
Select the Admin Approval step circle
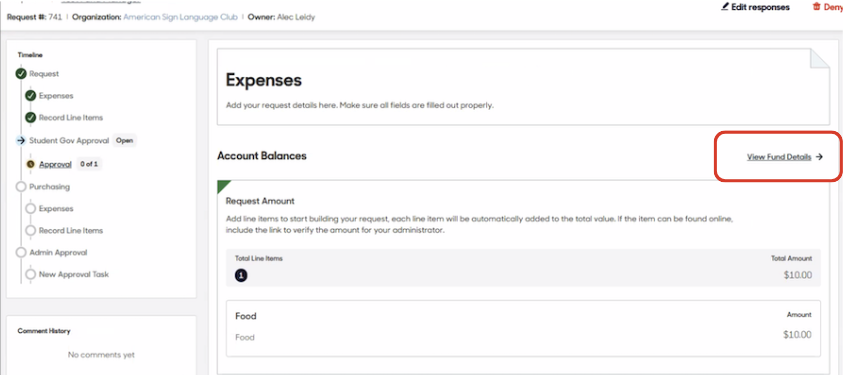21,253
